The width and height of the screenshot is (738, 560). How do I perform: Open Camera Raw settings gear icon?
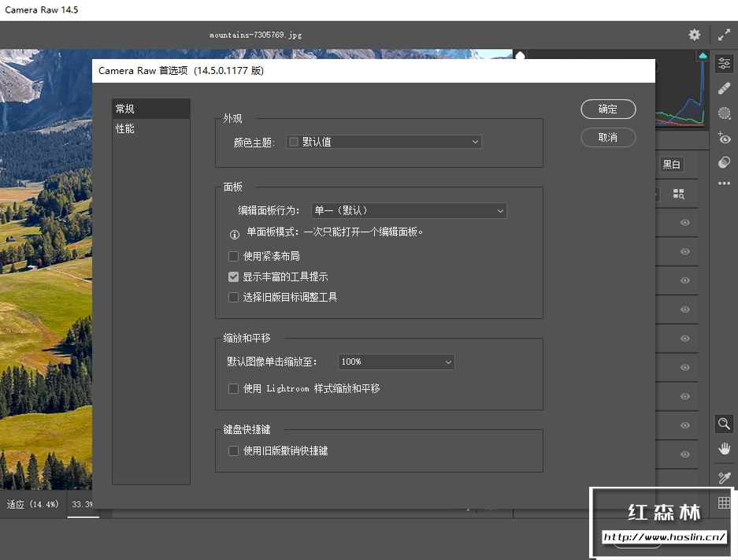coord(694,35)
